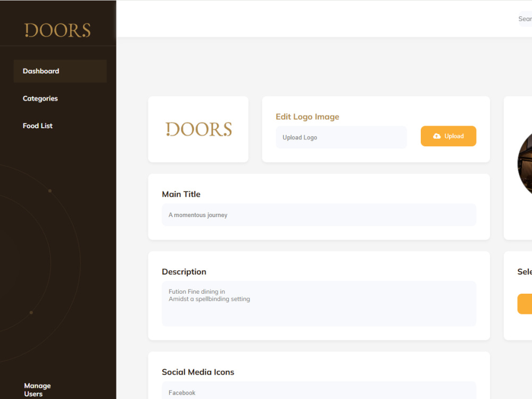Click the 'Edit Logo Image' heading
This screenshot has width=532, height=399.
pyautogui.click(x=307, y=117)
